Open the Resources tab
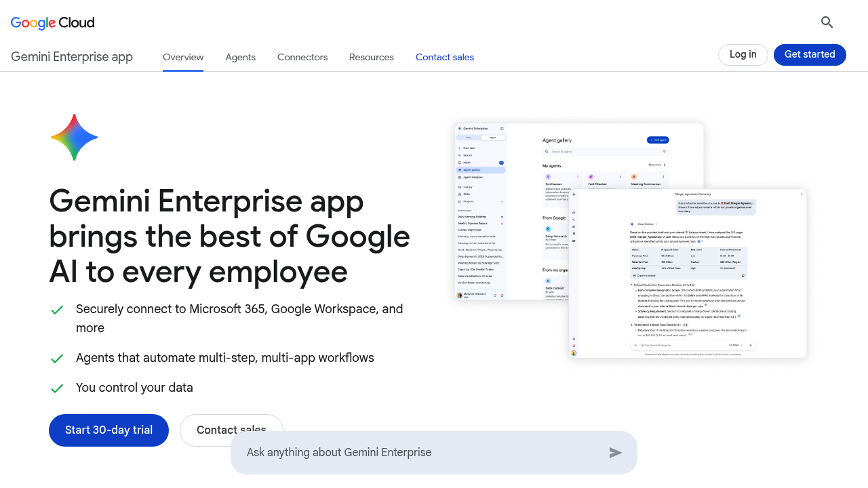The width and height of the screenshot is (868, 488). [372, 58]
